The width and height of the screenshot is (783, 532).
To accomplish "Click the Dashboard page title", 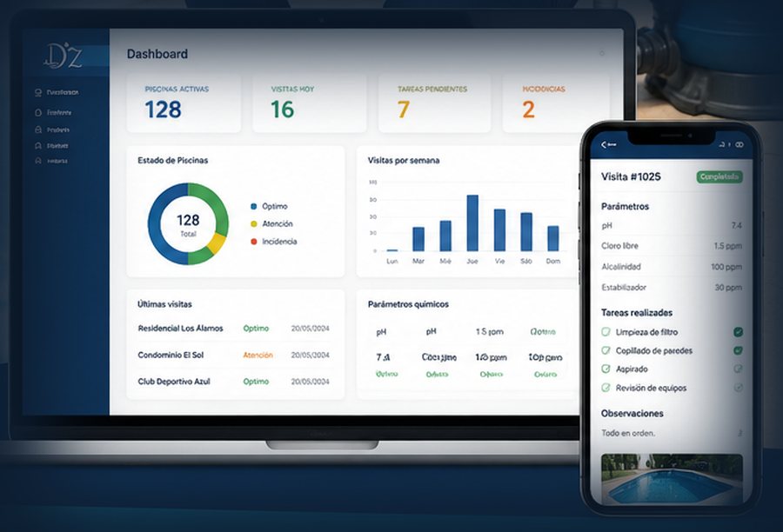I will point(157,54).
